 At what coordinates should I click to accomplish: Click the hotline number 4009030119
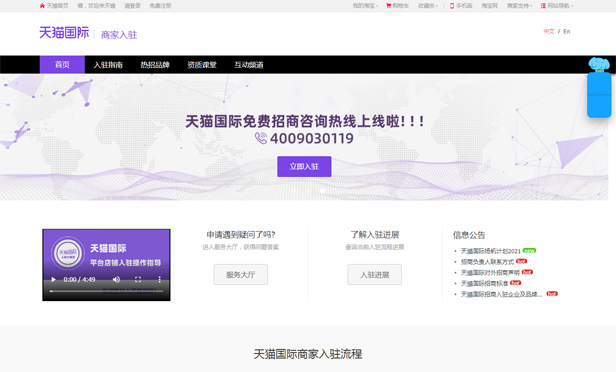[x=312, y=138]
